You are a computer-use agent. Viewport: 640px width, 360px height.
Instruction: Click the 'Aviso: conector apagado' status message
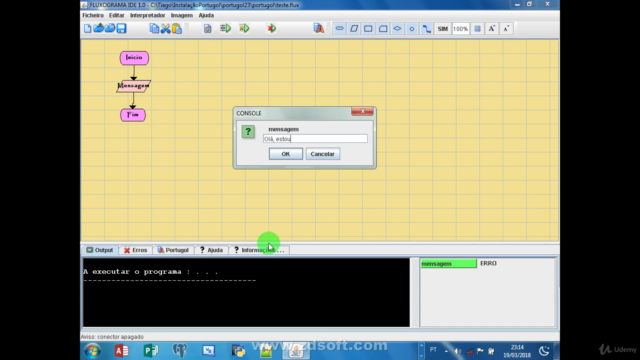(112, 337)
